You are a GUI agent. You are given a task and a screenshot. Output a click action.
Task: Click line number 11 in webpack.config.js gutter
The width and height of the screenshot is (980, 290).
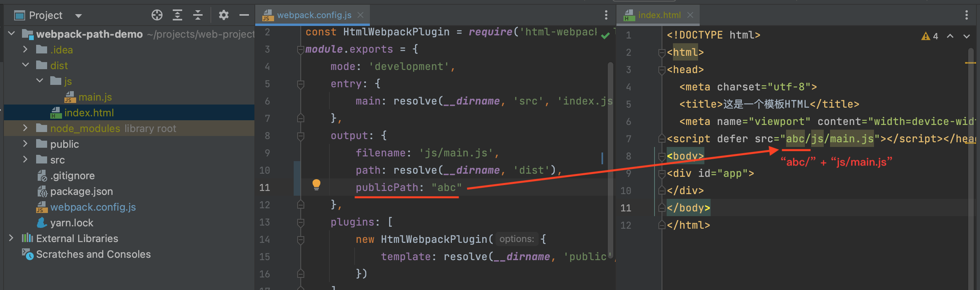pos(265,187)
